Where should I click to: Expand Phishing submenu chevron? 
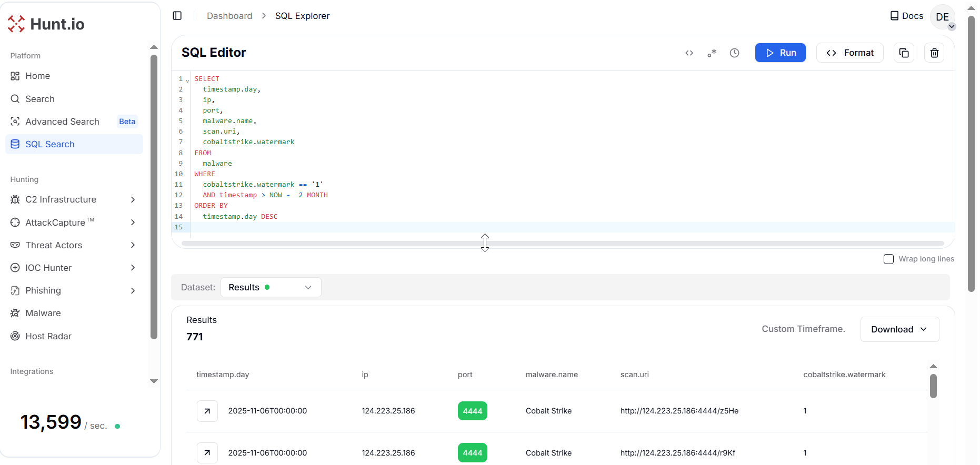coord(133,290)
